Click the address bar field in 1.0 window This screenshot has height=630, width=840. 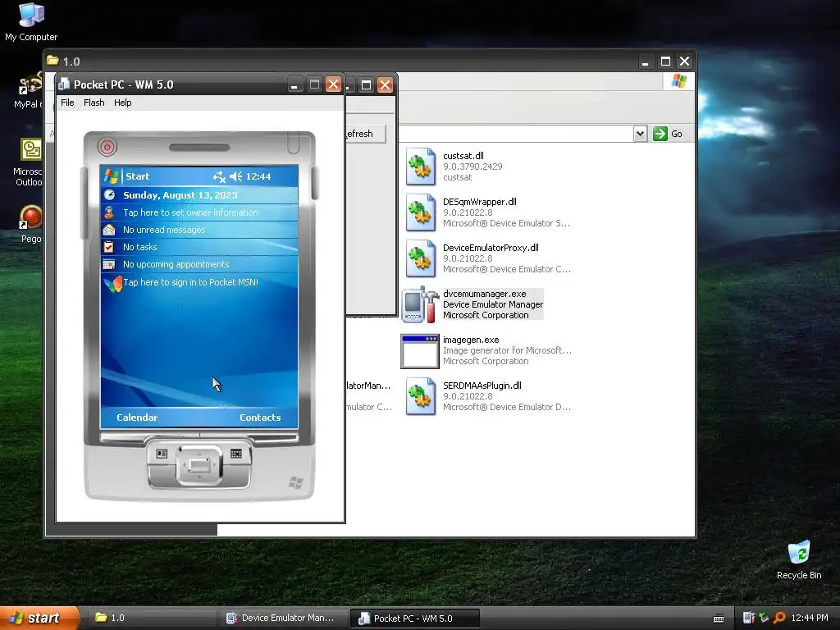(515, 134)
